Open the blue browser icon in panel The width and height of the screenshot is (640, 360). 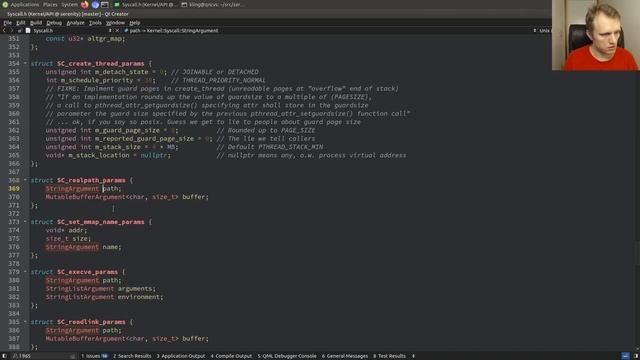[x=95, y=4]
